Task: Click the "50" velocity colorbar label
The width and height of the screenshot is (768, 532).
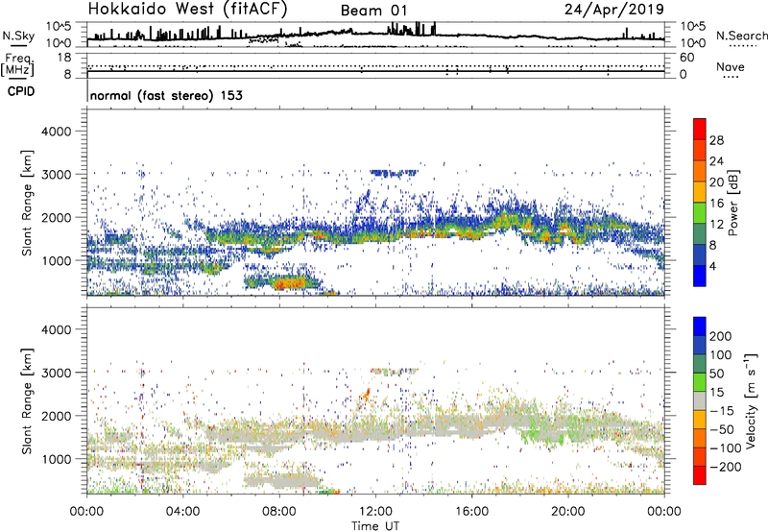Action: [x=717, y=374]
